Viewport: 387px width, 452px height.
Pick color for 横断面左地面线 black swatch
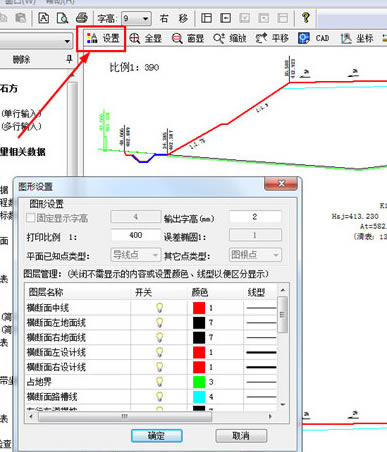199,323
